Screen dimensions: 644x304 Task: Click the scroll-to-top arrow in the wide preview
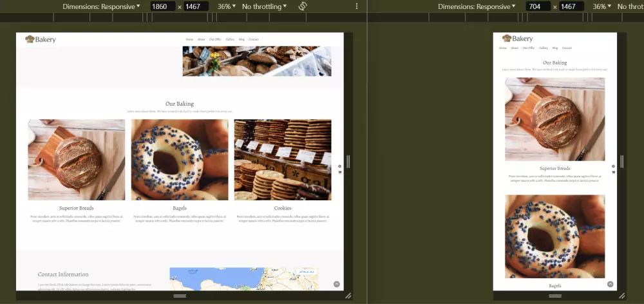337,284
